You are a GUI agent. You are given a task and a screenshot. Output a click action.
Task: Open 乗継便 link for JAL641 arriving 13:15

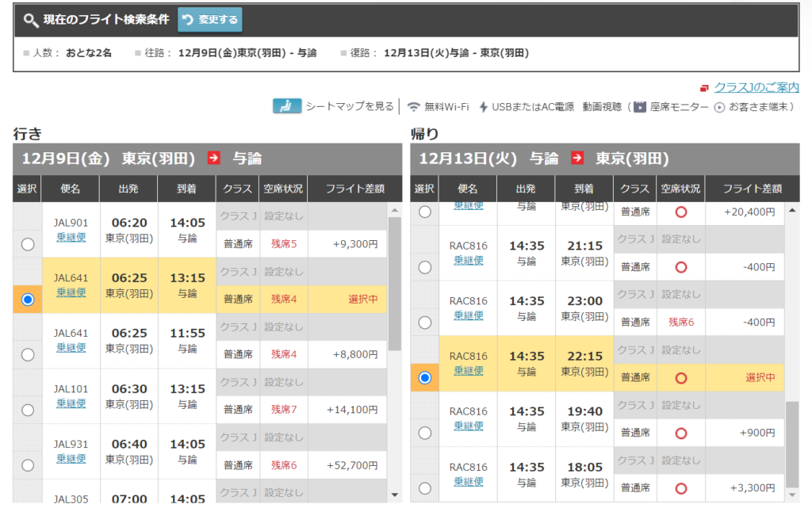coord(71,292)
